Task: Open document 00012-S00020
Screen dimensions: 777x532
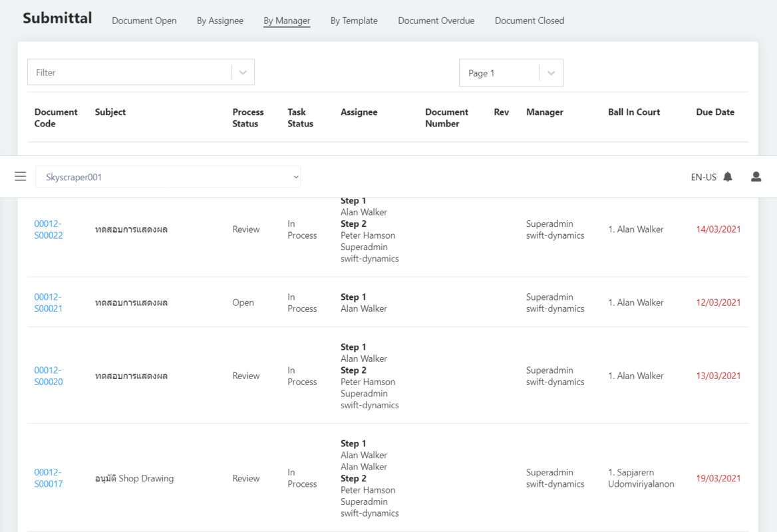Action: coord(48,376)
